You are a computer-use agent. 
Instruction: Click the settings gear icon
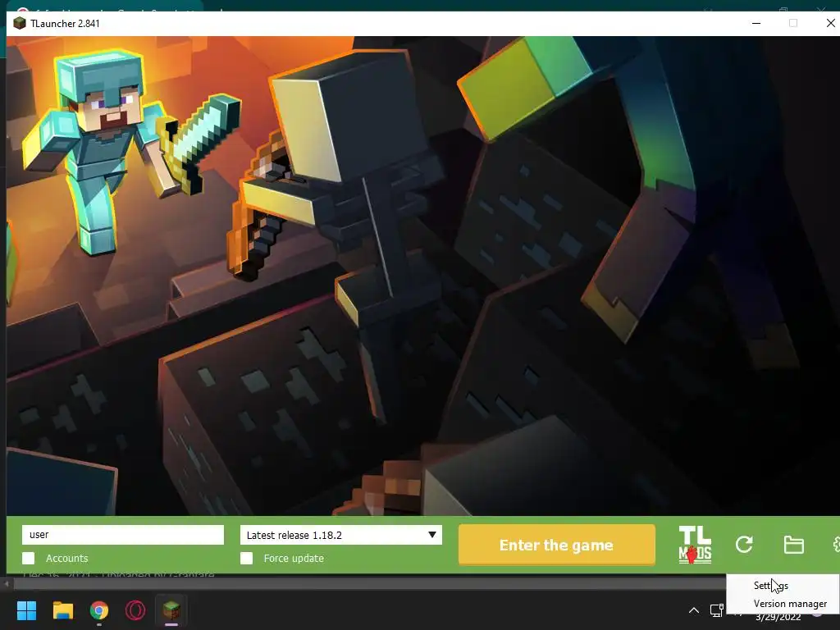836,545
